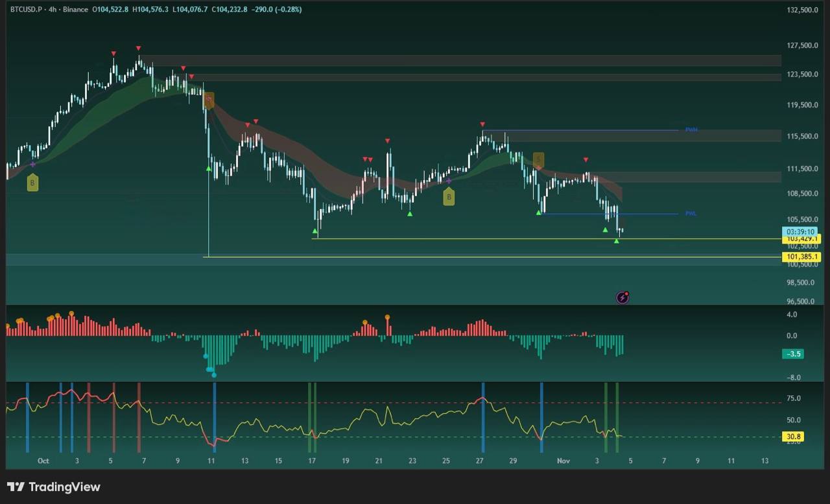Viewport: 830px width, 504px height.
Task: Click the 101,385.1 yellow price label
Action: (x=801, y=257)
